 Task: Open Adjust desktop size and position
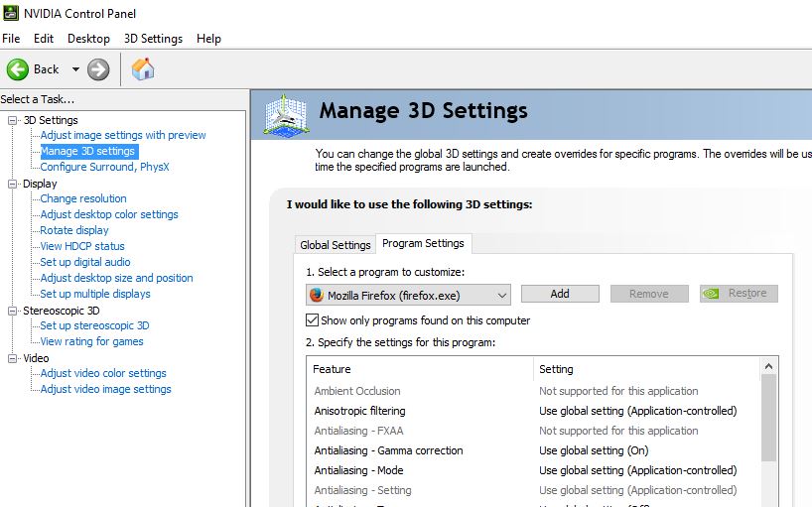coord(116,278)
